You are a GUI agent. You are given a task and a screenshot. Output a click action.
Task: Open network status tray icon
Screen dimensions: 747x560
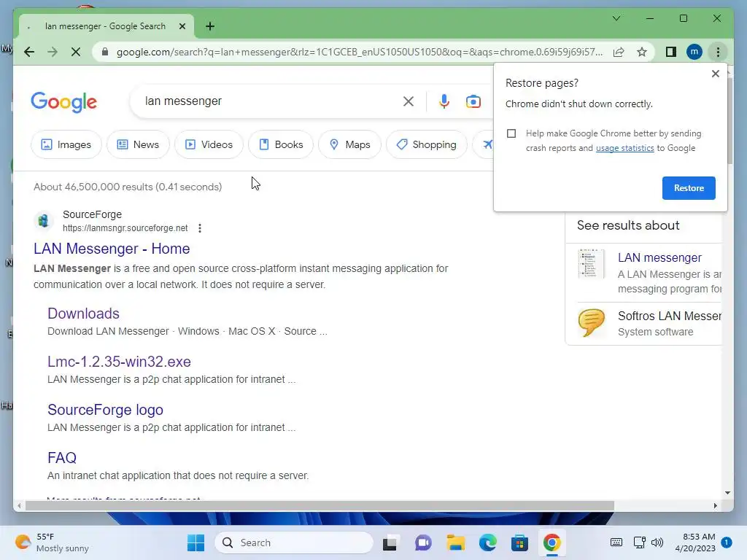639,542
